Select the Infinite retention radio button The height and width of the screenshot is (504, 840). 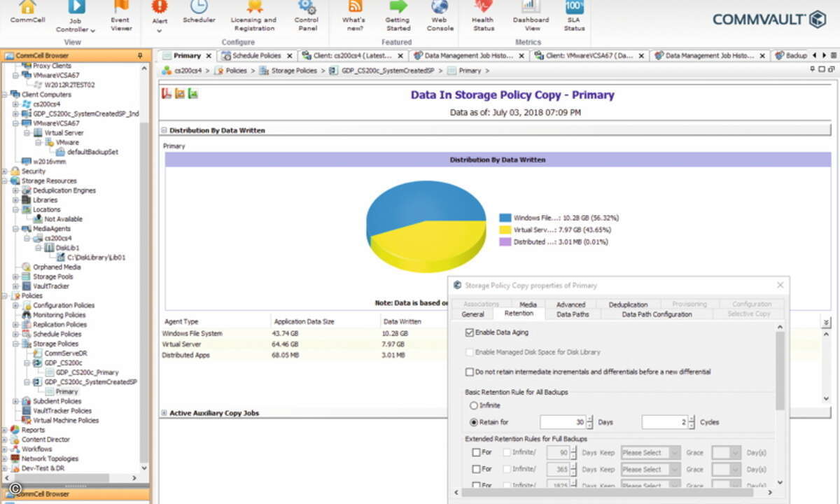pos(474,405)
